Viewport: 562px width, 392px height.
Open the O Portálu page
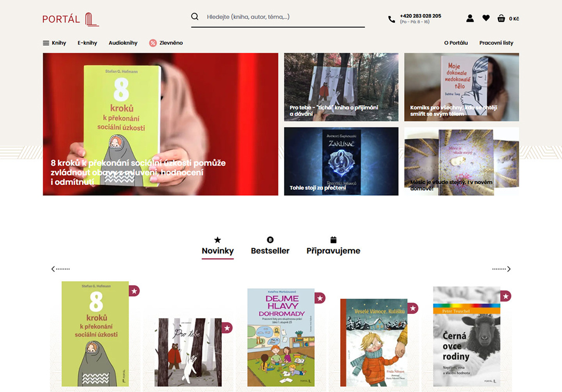[456, 43]
